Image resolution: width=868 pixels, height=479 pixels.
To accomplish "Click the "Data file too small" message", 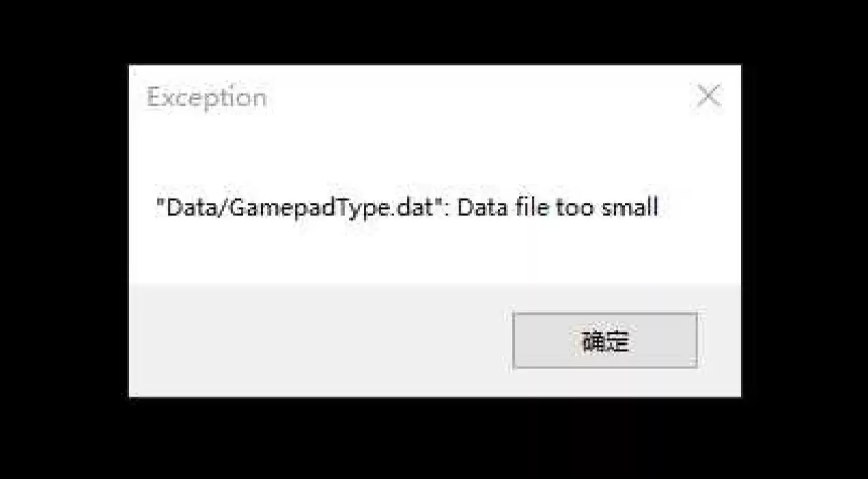I will [558, 207].
